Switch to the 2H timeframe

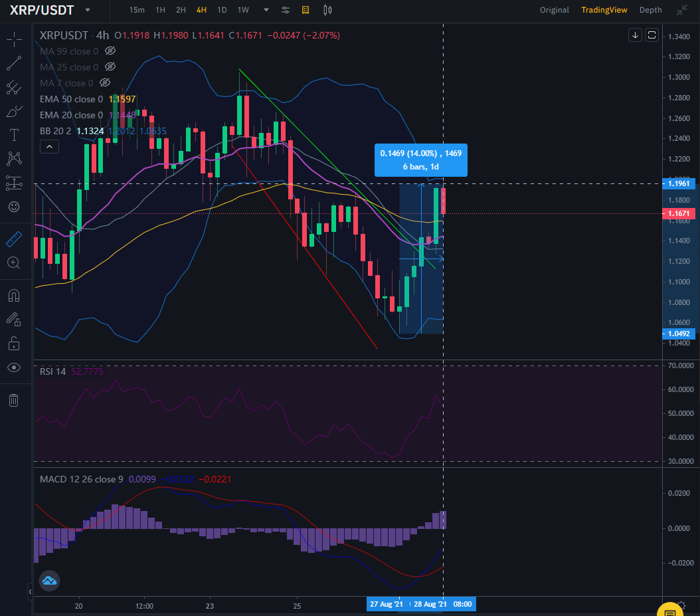click(181, 10)
